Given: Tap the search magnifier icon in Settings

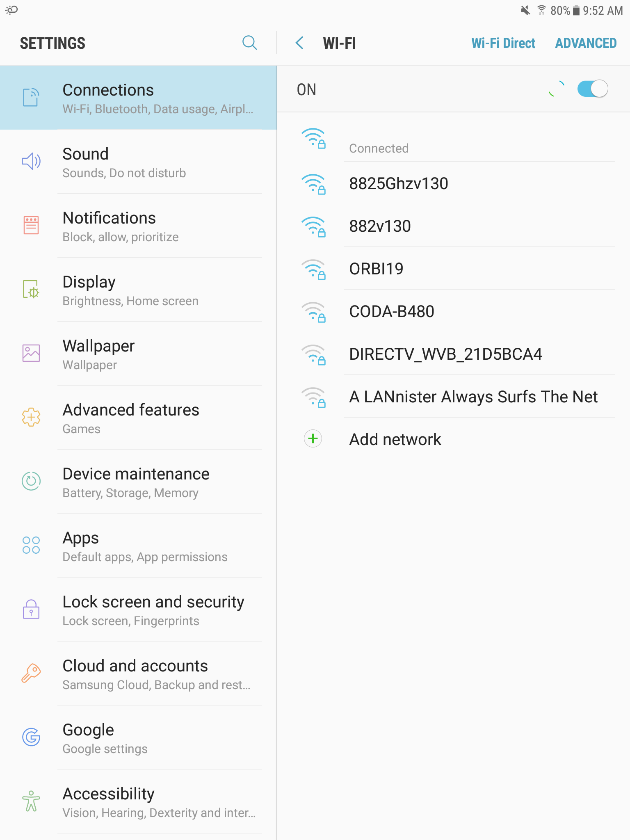Looking at the screenshot, I should tap(249, 43).
